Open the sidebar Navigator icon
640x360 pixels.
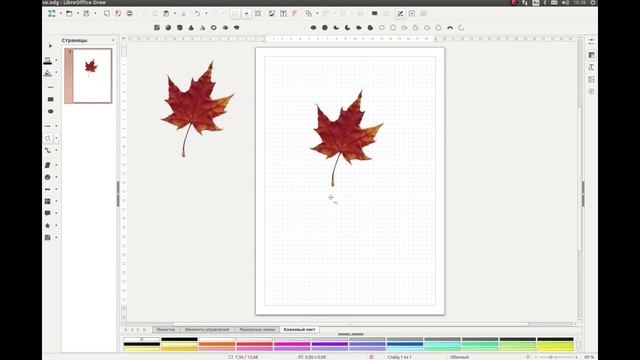point(591,91)
